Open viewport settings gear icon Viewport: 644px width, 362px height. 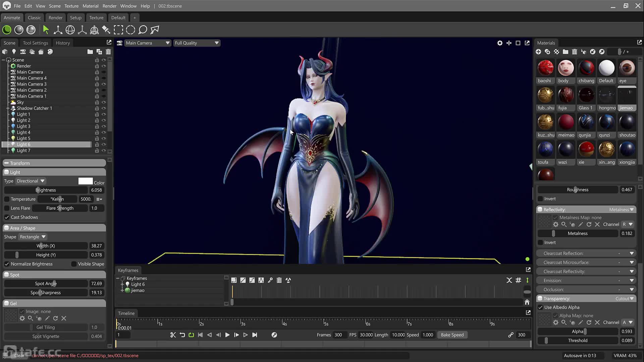(x=500, y=43)
